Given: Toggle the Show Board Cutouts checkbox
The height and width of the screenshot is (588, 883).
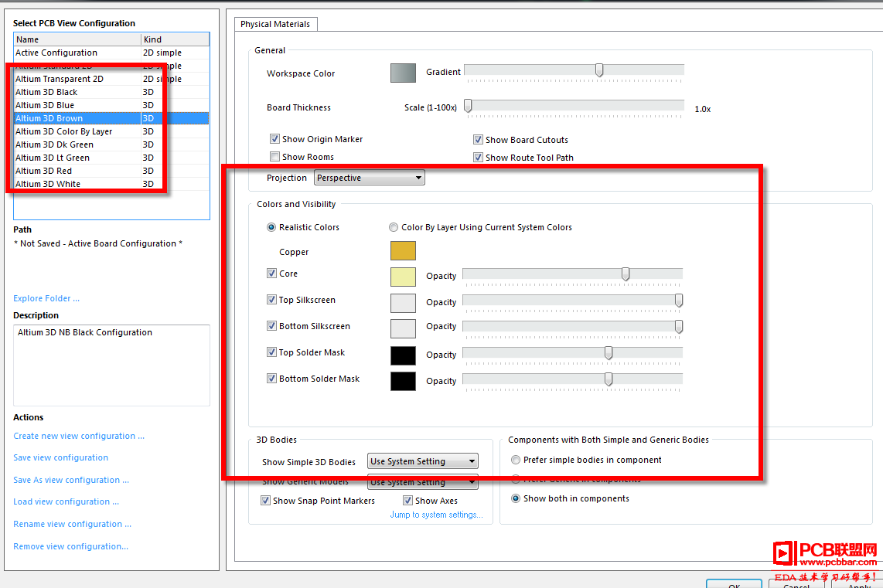Looking at the screenshot, I should [478, 140].
